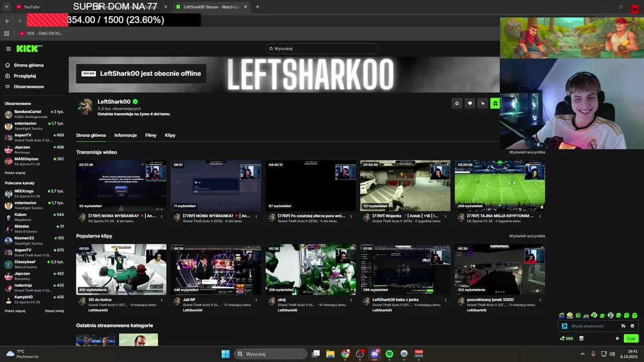Click the taskbar search box Wyszukaj
The height and width of the screenshot is (362, 644).
[x=271, y=354]
